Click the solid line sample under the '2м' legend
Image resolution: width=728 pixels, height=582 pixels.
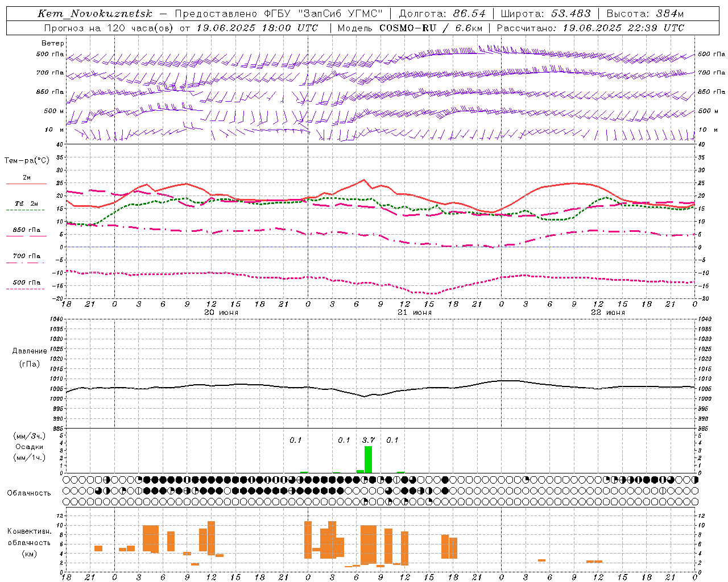(x=27, y=184)
